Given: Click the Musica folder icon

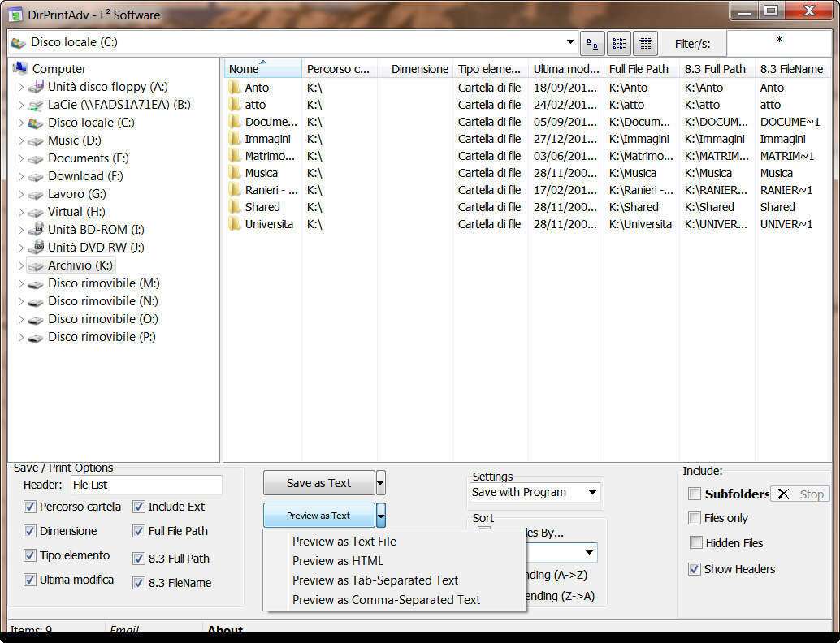Looking at the screenshot, I should 234,173.
